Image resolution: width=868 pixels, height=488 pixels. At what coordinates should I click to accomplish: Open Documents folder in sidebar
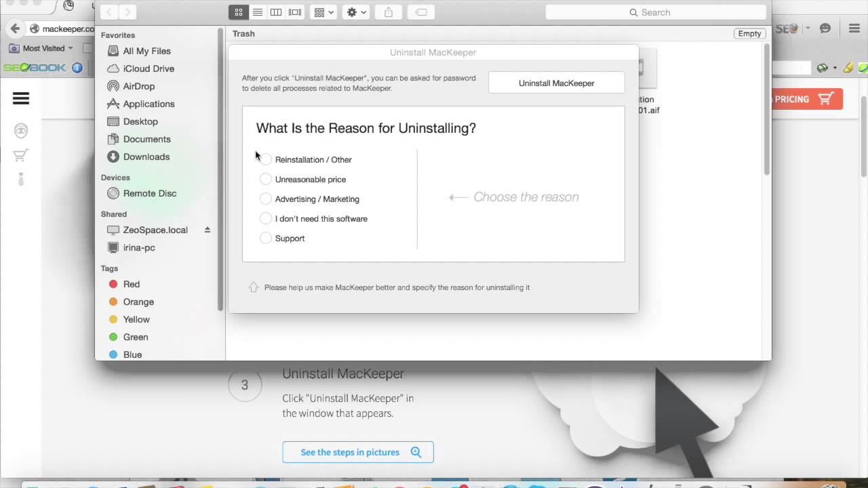(146, 139)
